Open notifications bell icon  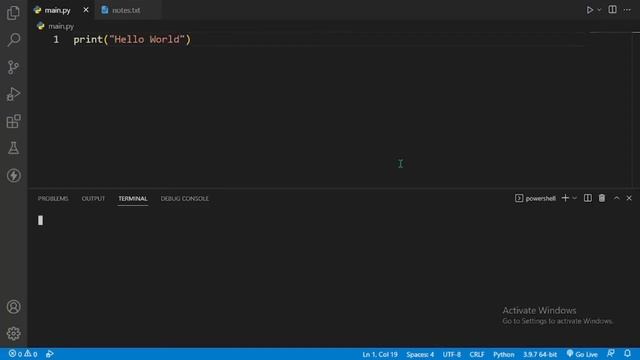(627, 353)
